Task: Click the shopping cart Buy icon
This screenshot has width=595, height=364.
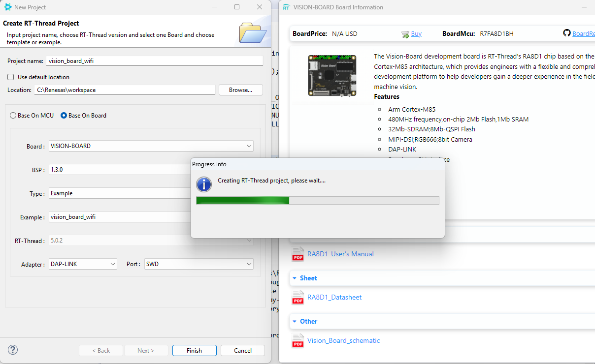Action: [405, 34]
